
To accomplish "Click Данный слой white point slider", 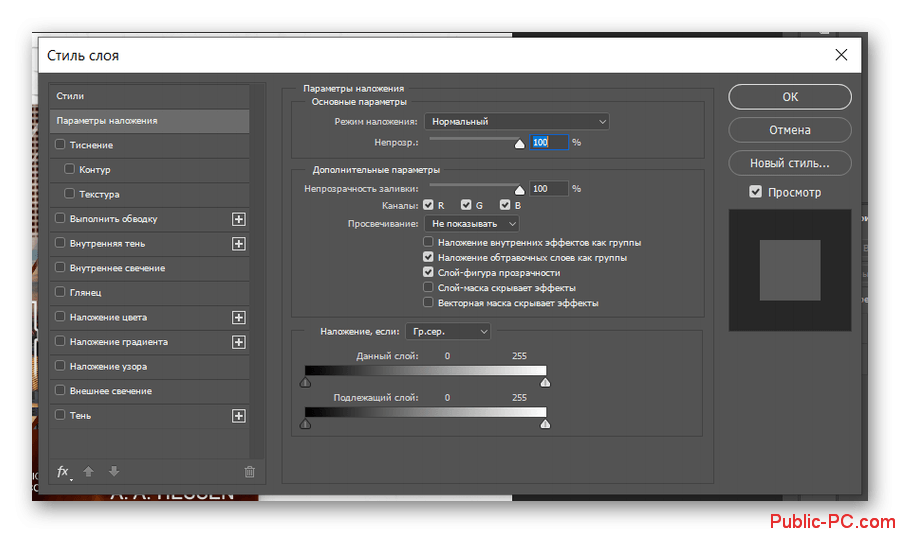I will pyautogui.click(x=545, y=382).
